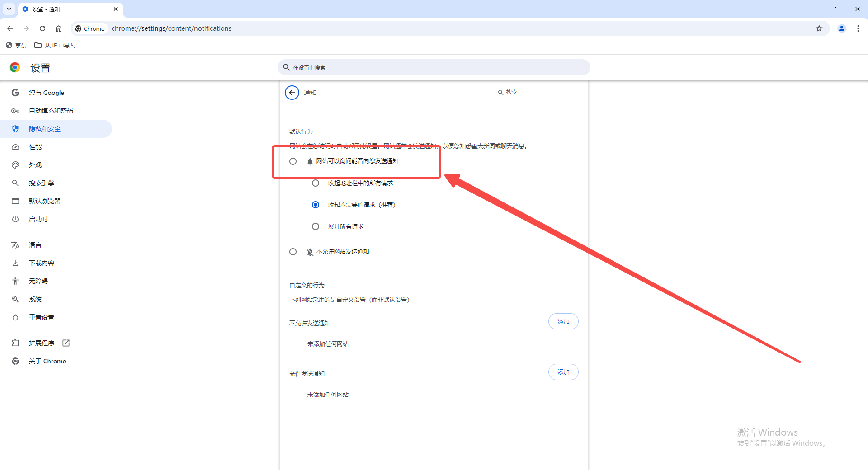This screenshot has width=868, height=470.
Task: Open 扩展程序 in new tab
Action: (57, 343)
